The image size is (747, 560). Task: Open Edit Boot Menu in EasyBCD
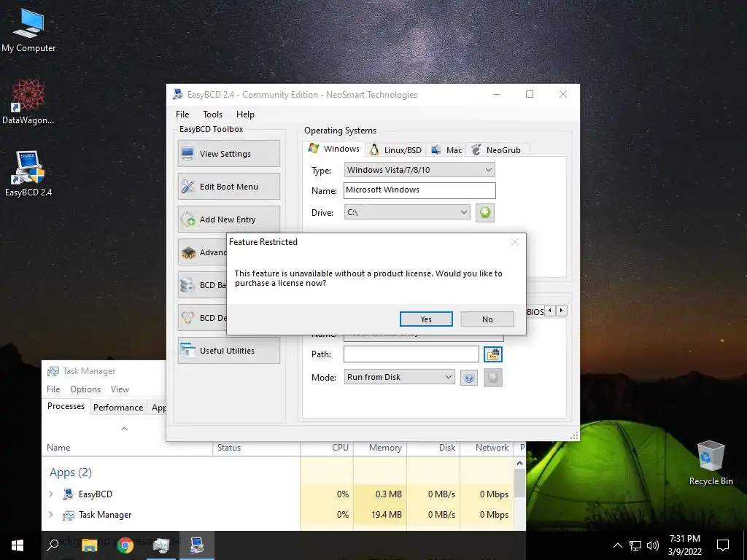[x=228, y=186]
